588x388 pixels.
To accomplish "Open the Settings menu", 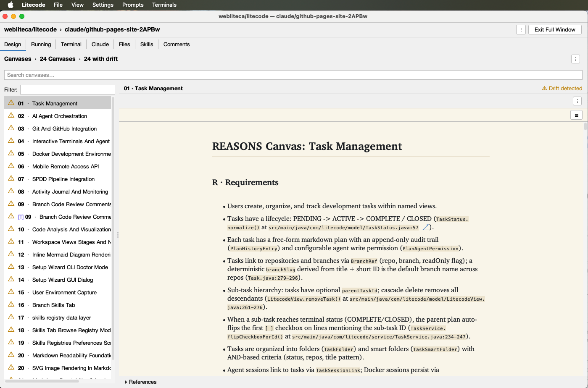I will 103,5.
